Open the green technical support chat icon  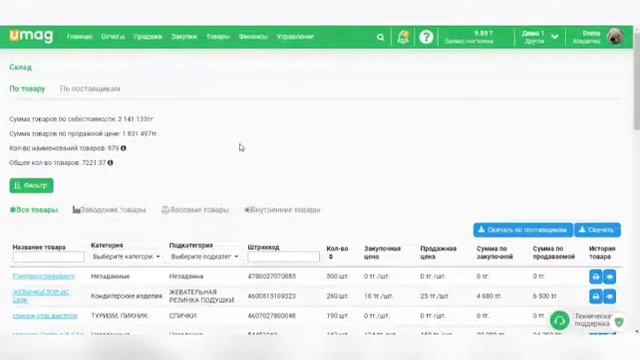click(560, 320)
